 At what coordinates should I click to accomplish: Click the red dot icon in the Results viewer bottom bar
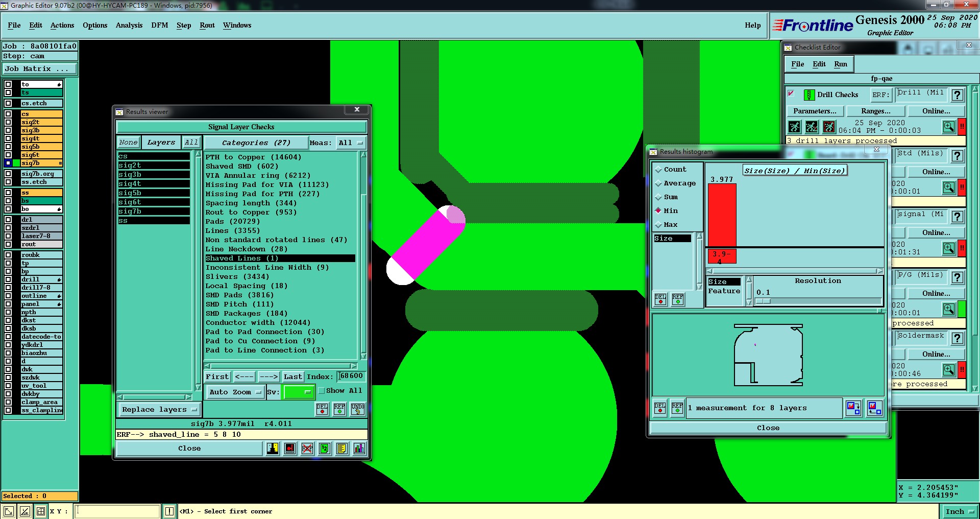tap(290, 449)
